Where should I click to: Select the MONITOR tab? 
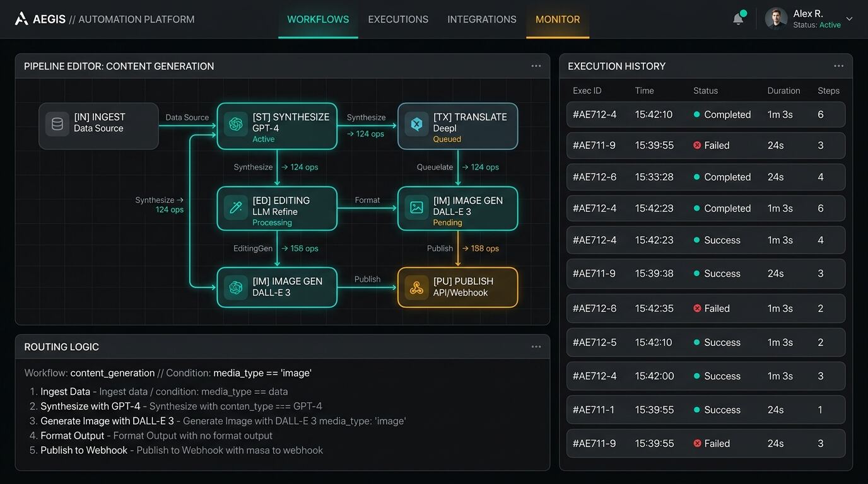tap(558, 20)
